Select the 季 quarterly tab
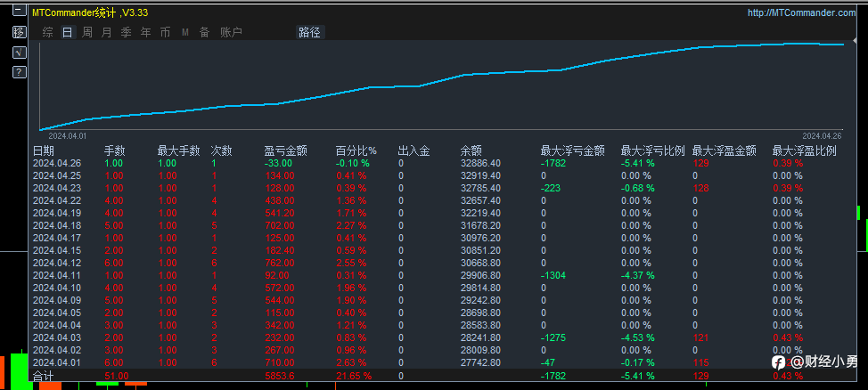 tap(127, 33)
